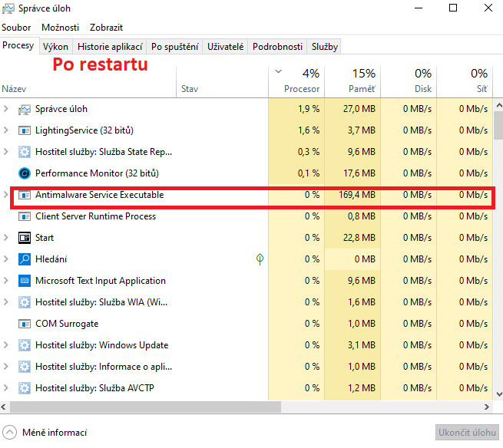503x448 pixels.
Task: Expand the LightingService (32 bitů) row
Action: [6, 130]
